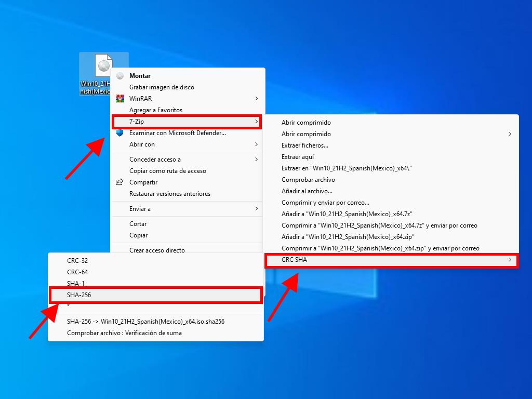
Task: Generate the .iso.sha256 checksum file
Action: pos(145,322)
